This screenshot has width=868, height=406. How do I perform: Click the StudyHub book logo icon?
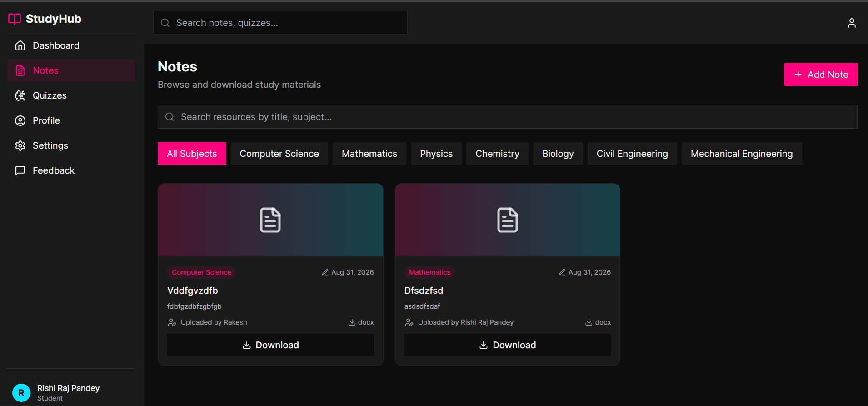[15, 19]
